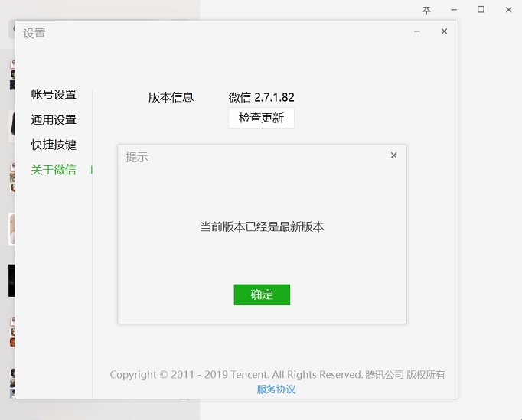Maximize the main WeChat window

click(481, 10)
